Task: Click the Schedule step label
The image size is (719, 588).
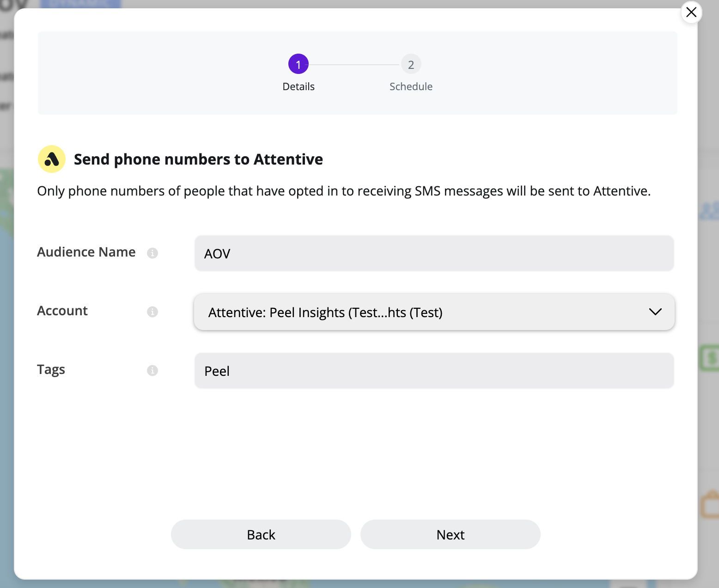Action: point(411,86)
